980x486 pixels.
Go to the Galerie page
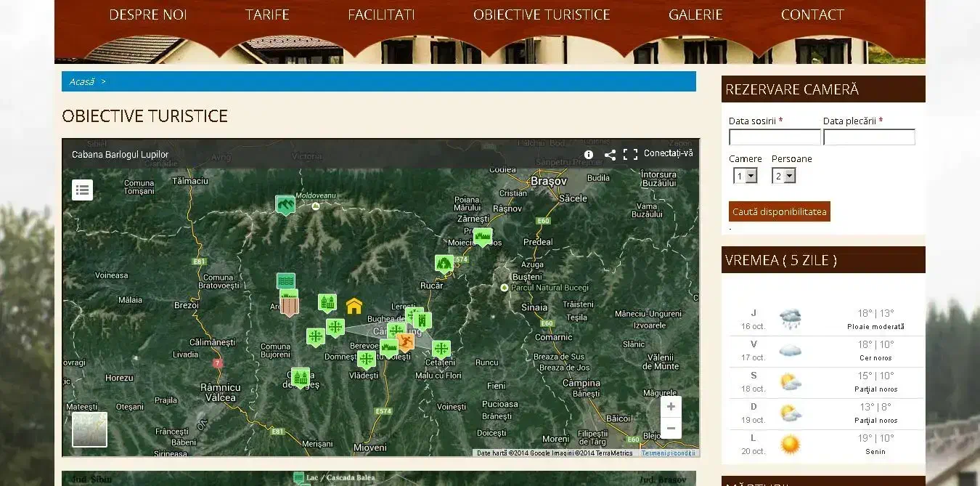coord(695,15)
